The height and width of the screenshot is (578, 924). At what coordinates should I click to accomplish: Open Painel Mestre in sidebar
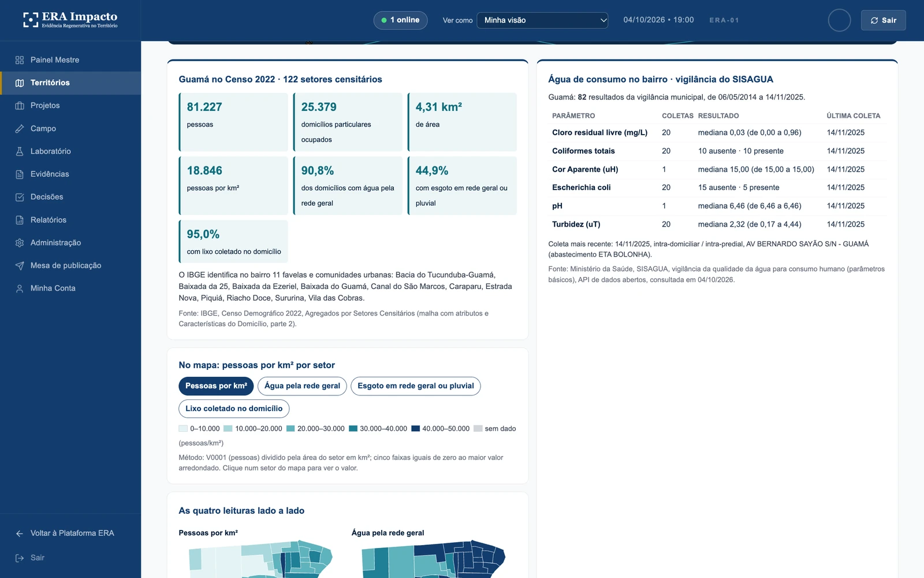(70, 60)
